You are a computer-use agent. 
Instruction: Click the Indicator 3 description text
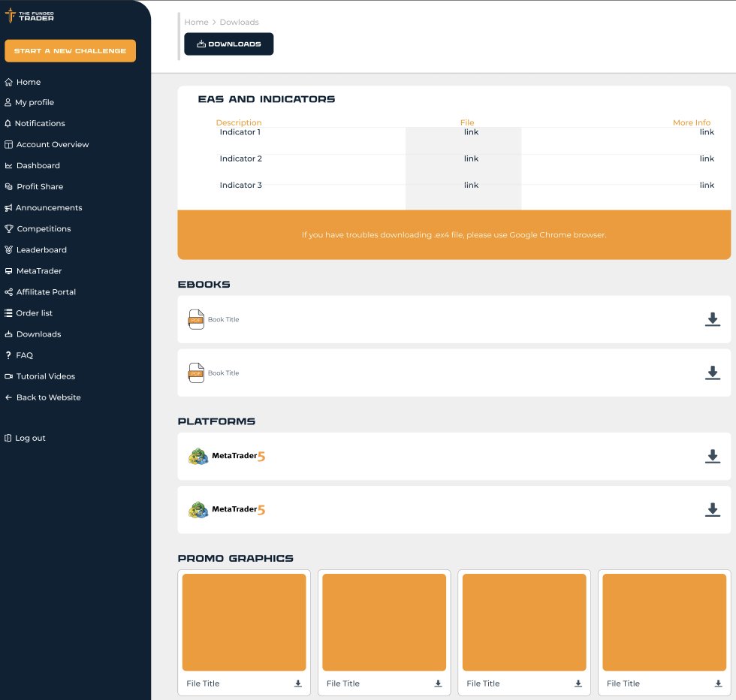pyautogui.click(x=241, y=185)
